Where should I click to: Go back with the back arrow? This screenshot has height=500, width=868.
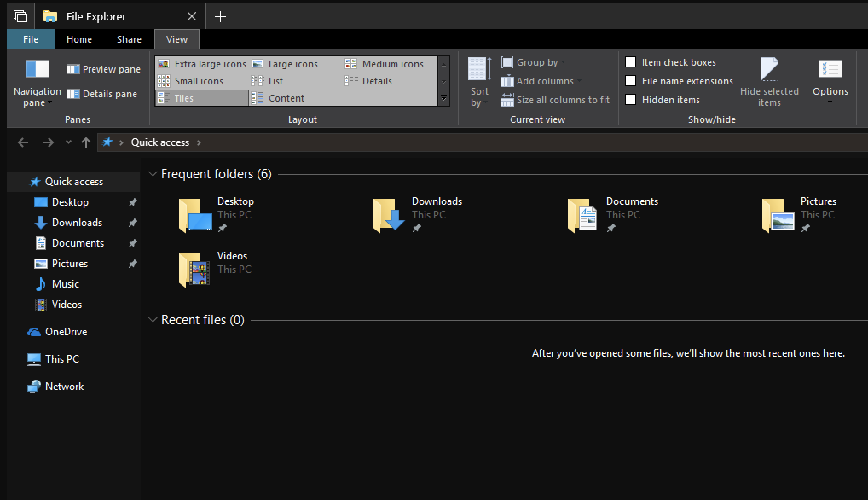[23, 142]
